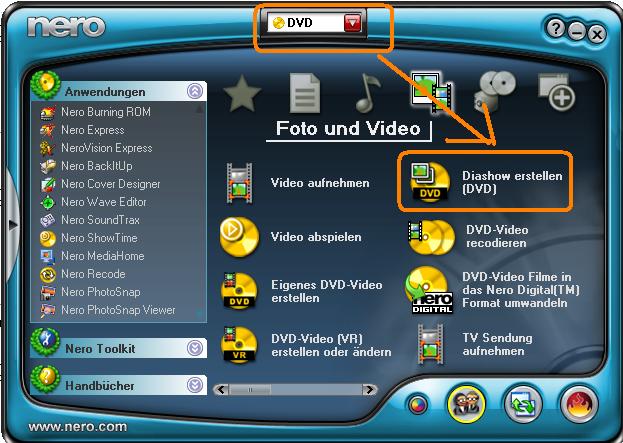Click the Nero Cover Designer icon
Image resolution: width=623 pixels, height=443 pixels.
pos(48,184)
